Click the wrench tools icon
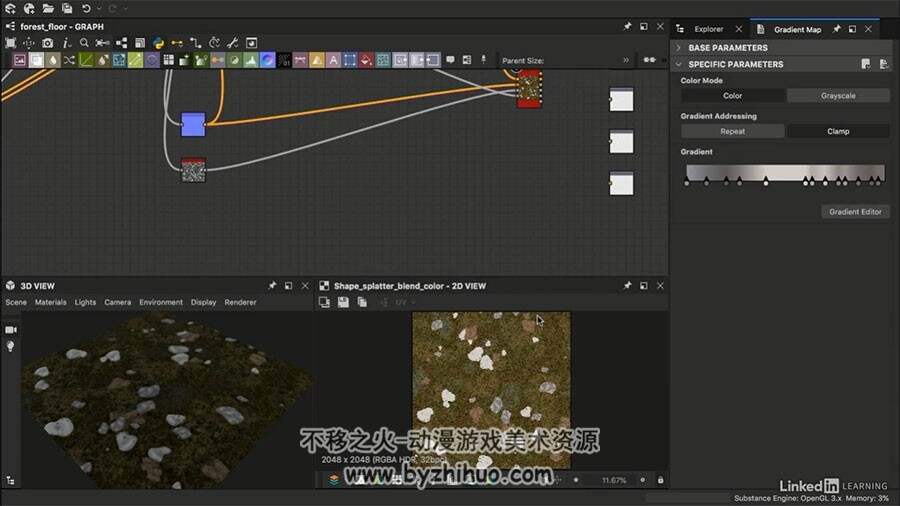 pos(232,43)
